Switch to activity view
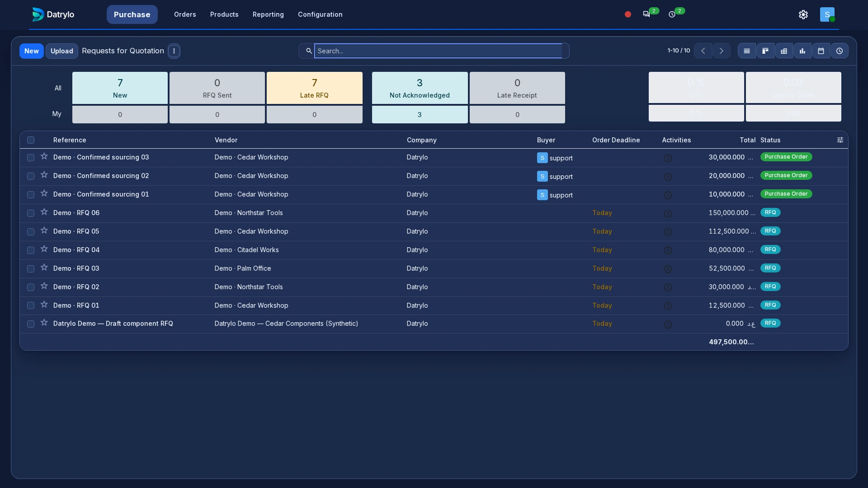Screen dimensions: 868x488 coord(840,51)
